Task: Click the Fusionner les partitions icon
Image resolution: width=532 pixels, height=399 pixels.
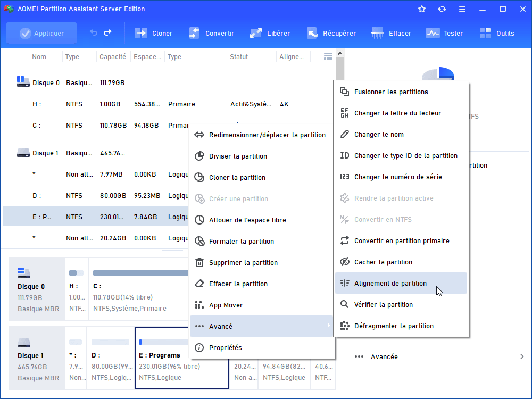Action: pyautogui.click(x=344, y=92)
